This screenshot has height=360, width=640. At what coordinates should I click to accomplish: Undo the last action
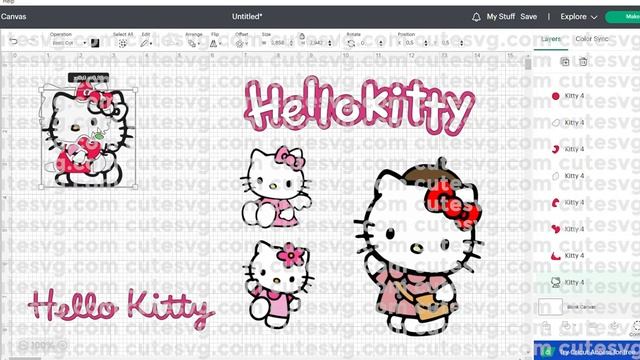pyautogui.click(x=13, y=42)
